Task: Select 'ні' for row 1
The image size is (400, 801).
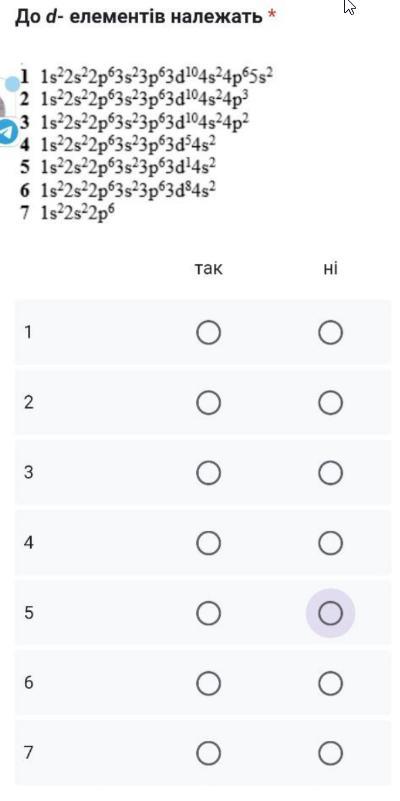Action: click(331, 333)
